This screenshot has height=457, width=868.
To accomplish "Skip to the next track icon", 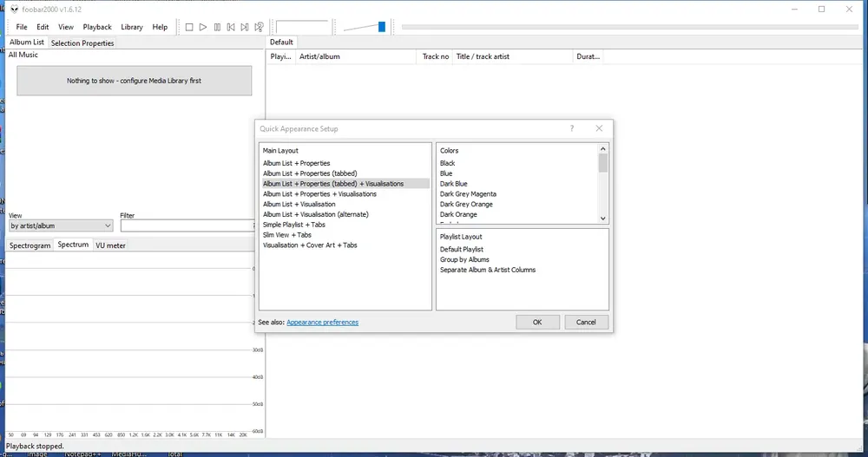I will tap(245, 27).
